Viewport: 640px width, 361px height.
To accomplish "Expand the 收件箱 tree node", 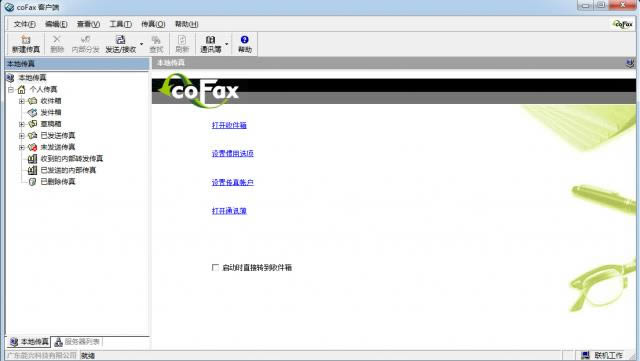I will (22, 101).
